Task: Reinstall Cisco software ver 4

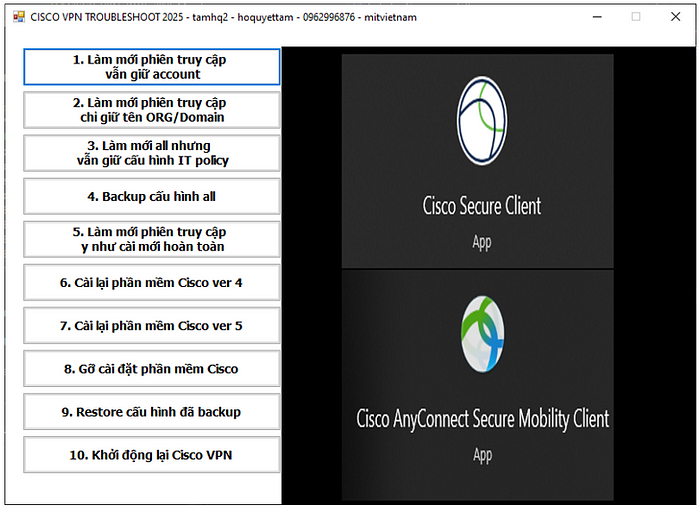Action: (x=152, y=283)
